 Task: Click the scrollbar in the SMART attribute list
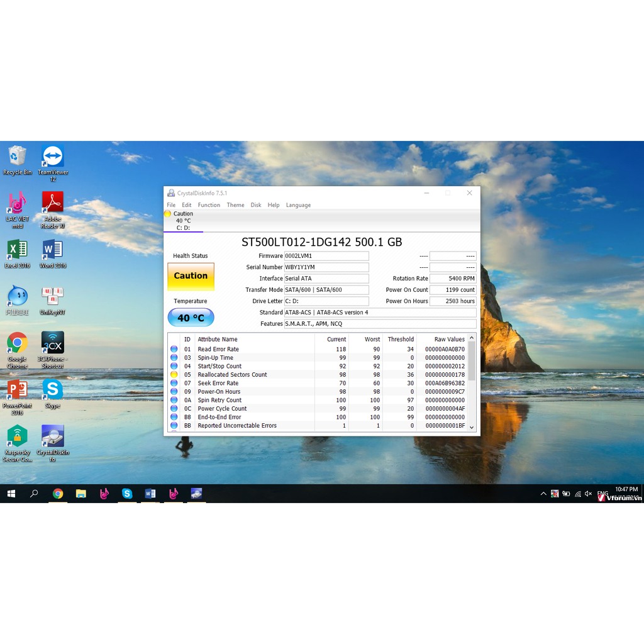[472, 362]
